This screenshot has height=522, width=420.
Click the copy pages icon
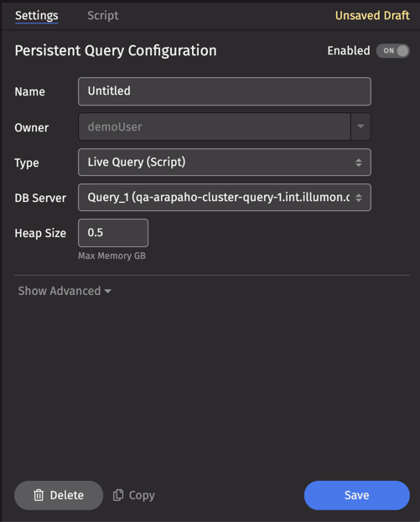click(x=118, y=495)
